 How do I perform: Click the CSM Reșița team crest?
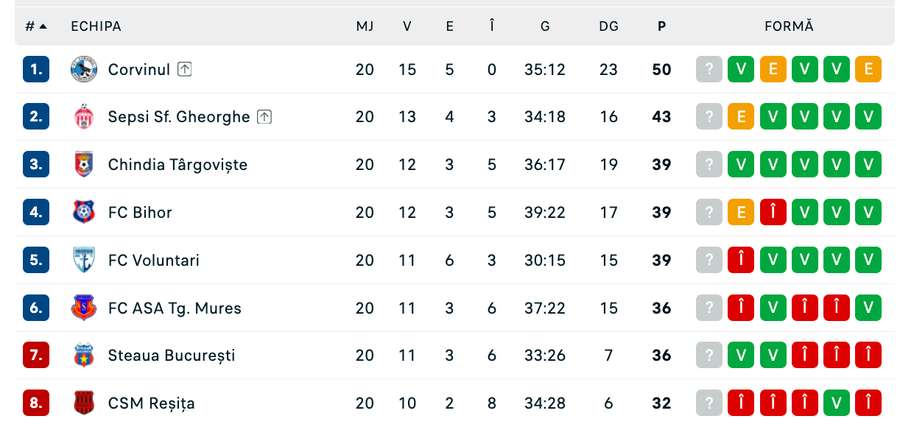[x=83, y=403]
